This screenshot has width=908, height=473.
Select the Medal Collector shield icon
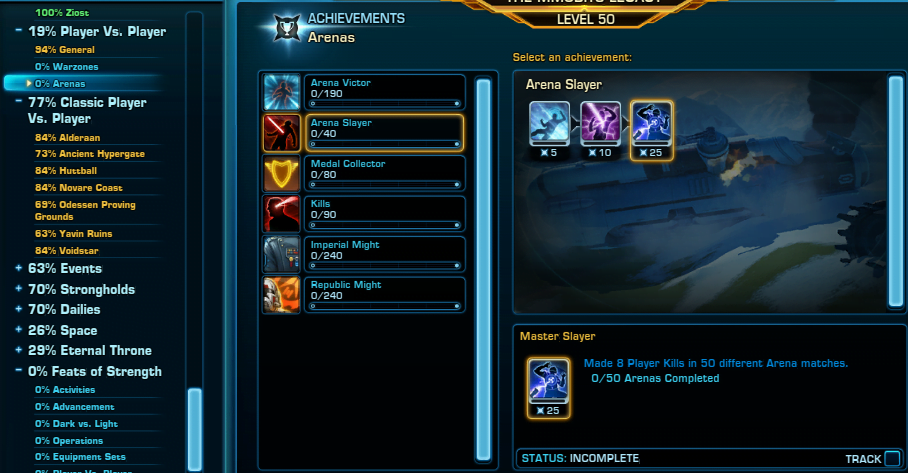click(x=281, y=173)
